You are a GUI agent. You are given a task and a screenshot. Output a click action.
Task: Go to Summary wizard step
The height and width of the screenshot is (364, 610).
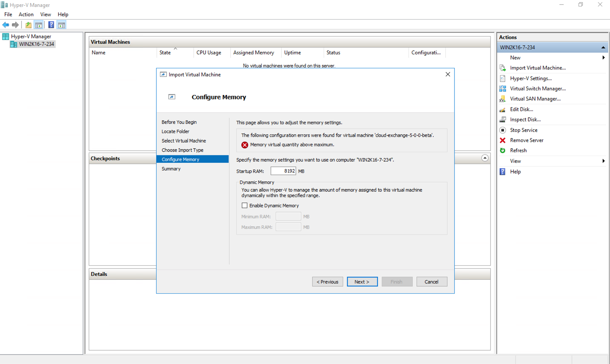171,169
